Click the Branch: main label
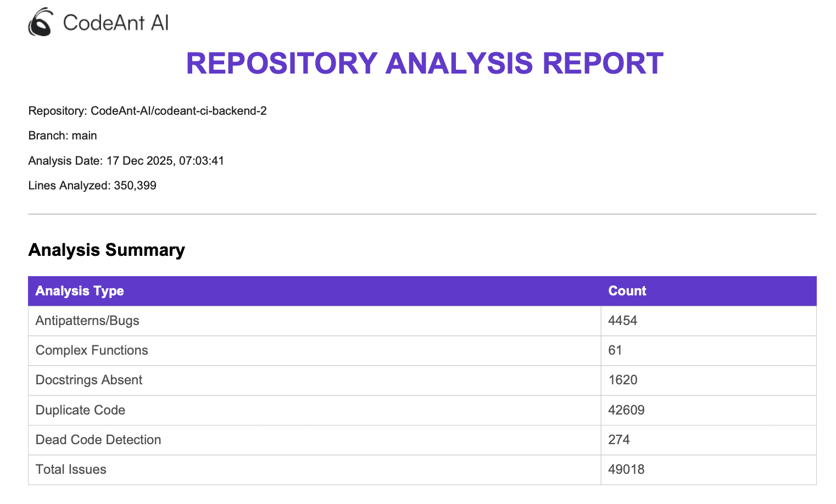 pyautogui.click(x=62, y=135)
